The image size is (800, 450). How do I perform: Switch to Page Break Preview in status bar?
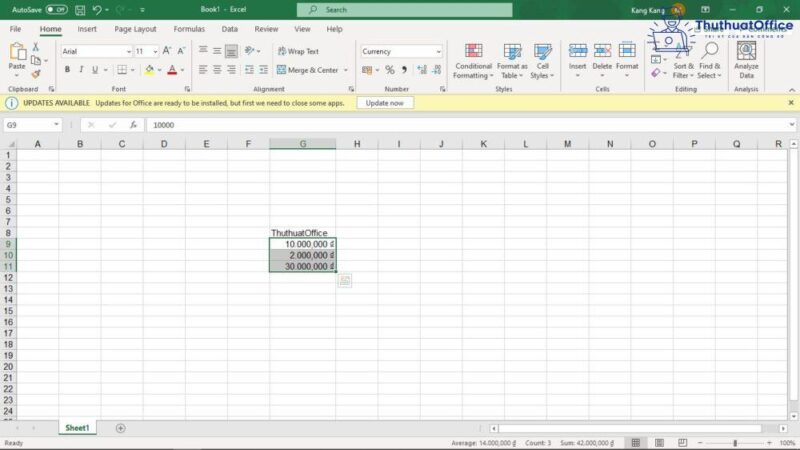683,443
